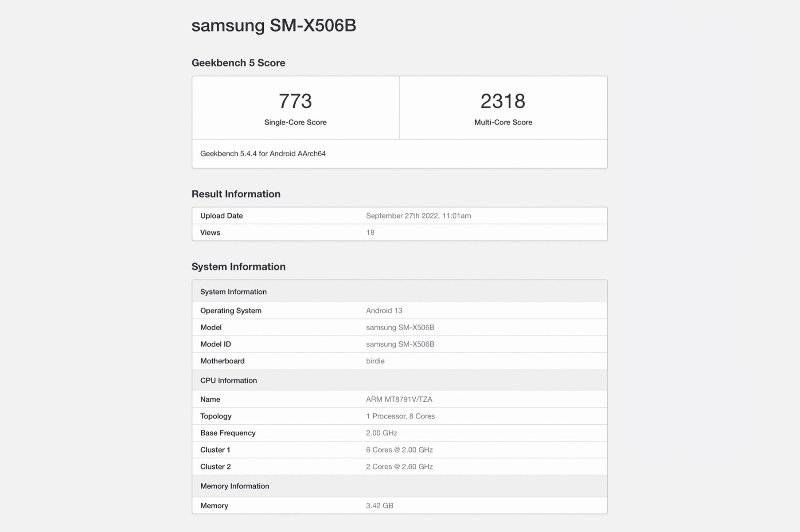This screenshot has height=532, width=800.
Task: Click the samsung SM-X506B page title
Action: pos(273,26)
